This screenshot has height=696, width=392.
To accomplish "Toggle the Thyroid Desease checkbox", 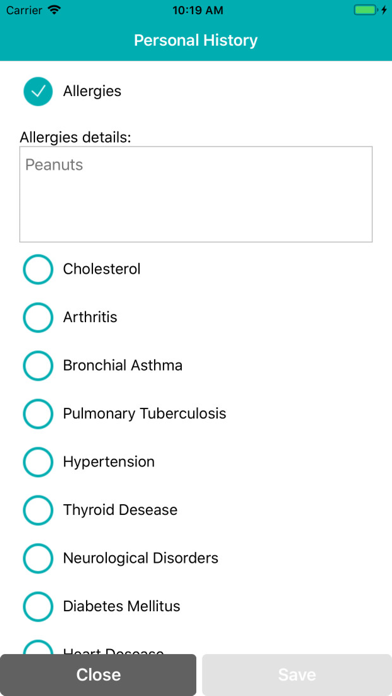I will click(38, 510).
